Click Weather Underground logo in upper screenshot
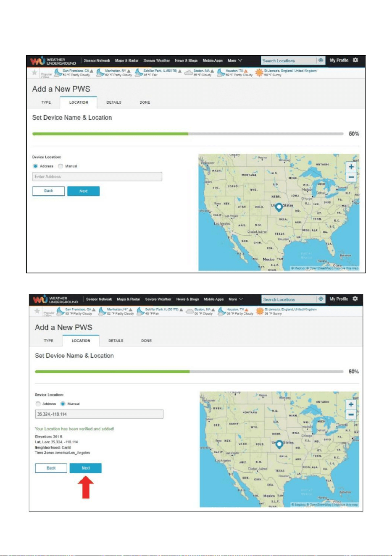Screen dimensions: 392x556 tap(53, 61)
